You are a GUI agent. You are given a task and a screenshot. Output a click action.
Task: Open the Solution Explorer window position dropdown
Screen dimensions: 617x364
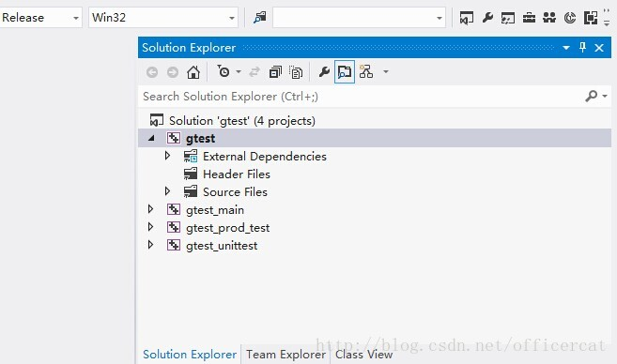click(x=566, y=48)
